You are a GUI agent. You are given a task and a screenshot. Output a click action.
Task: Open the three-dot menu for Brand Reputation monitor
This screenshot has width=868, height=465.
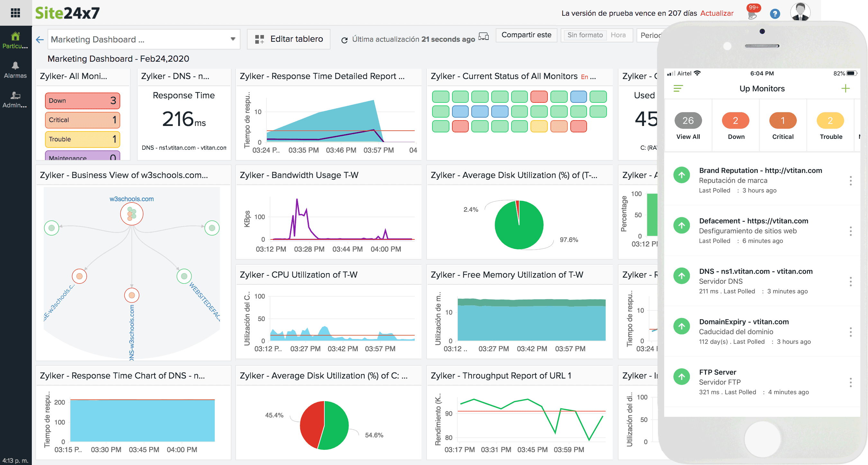(850, 181)
